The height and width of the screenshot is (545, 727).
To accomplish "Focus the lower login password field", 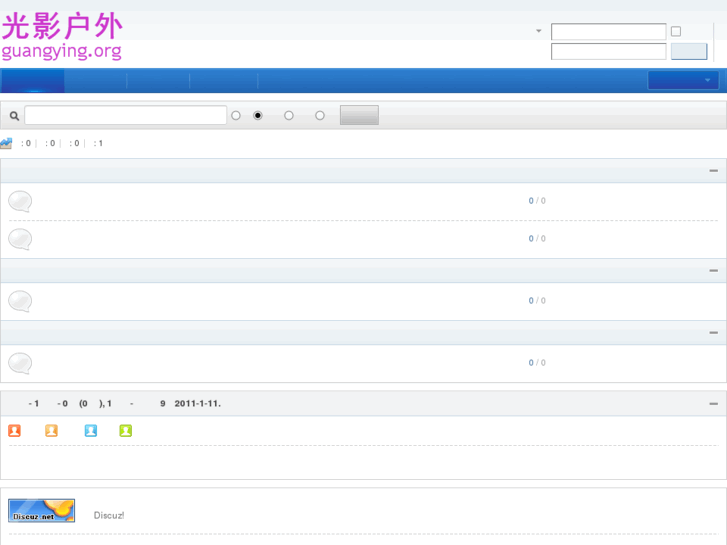I will 608,51.
